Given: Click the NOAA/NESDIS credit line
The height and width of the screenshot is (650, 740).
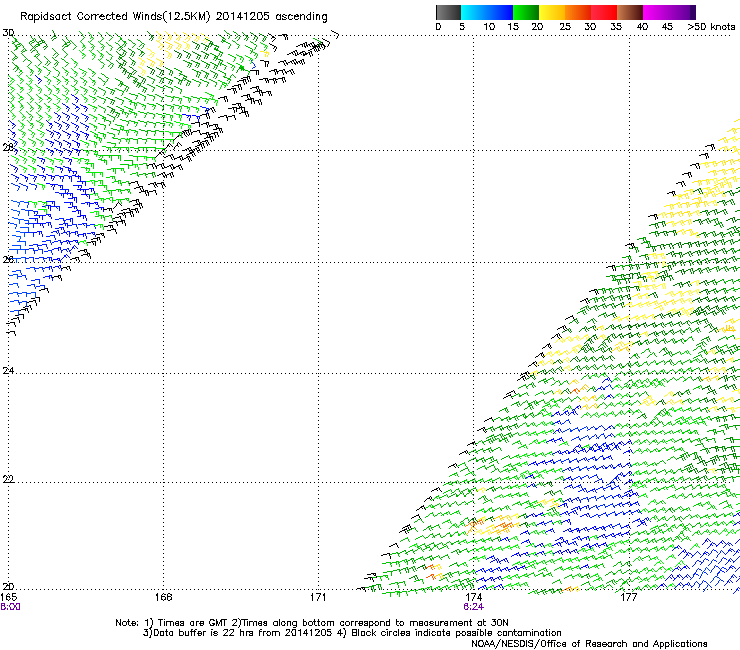Looking at the screenshot, I should pyautogui.click(x=589, y=644).
